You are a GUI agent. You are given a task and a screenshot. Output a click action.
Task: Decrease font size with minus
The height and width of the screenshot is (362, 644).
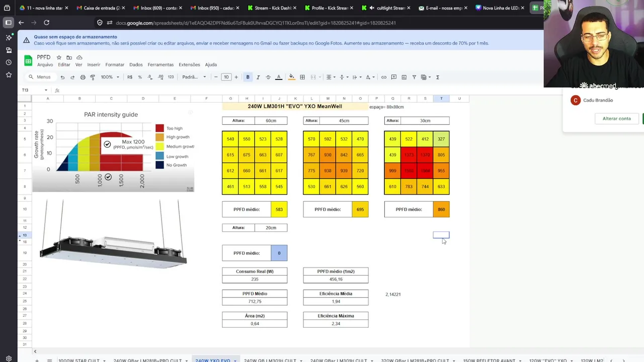(216, 77)
